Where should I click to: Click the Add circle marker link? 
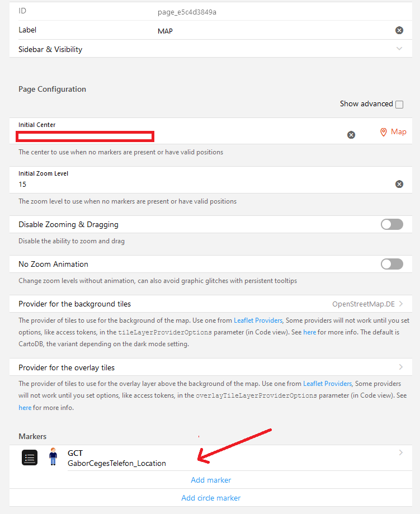click(x=211, y=498)
